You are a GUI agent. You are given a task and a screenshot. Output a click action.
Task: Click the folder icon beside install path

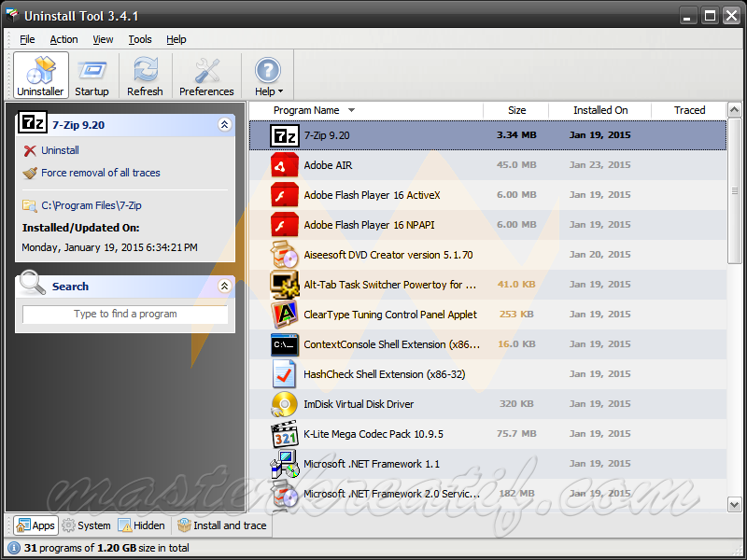click(x=30, y=205)
